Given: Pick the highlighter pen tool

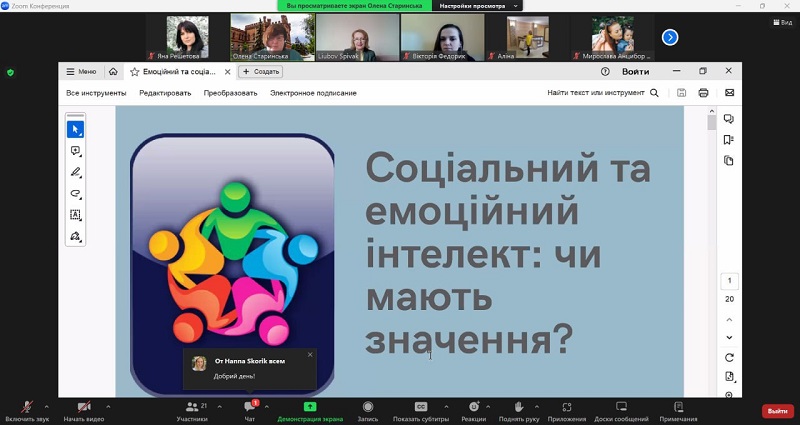Looking at the screenshot, I should click(x=75, y=172).
